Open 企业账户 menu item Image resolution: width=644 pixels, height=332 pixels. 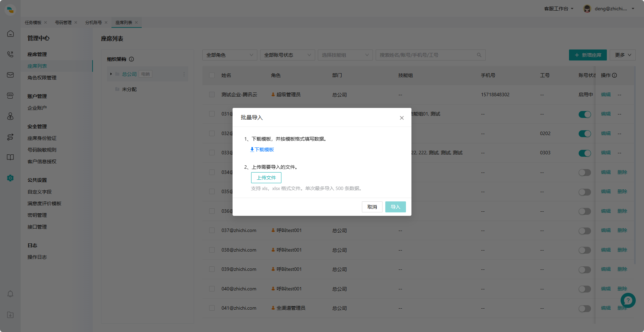point(37,108)
